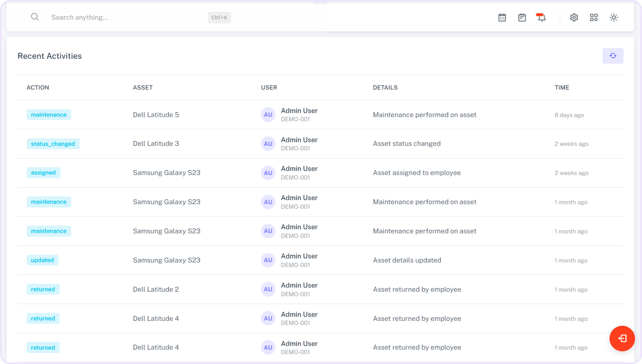Open the apps grid menu icon
The width and height of the screenshot is (642, 364).
[x=594, y=18]
